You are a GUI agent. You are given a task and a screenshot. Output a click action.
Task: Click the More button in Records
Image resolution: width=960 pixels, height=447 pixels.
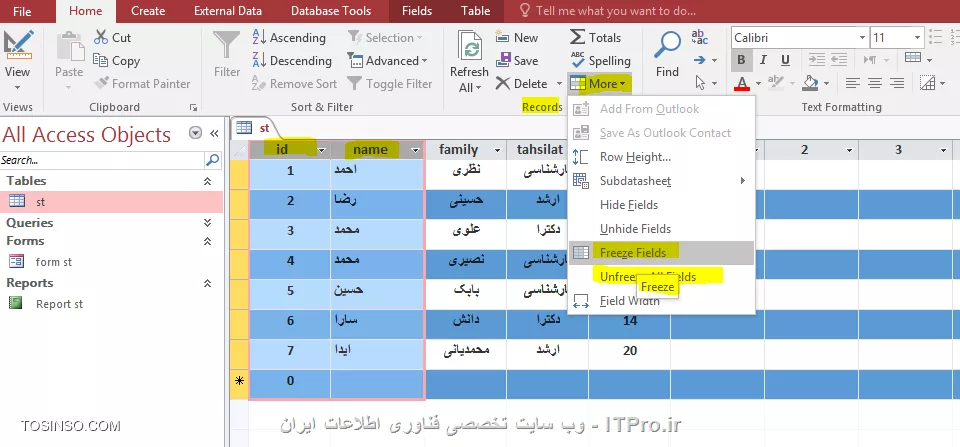598,83
